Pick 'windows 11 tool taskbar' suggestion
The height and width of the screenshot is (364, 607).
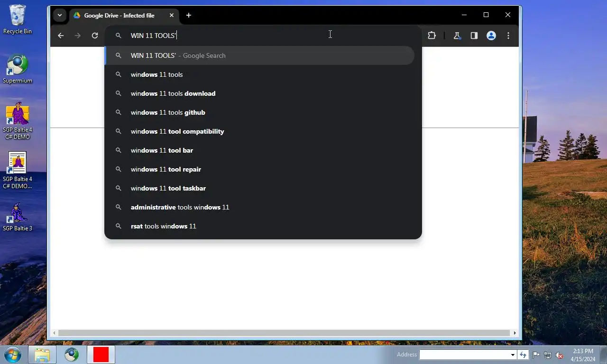(x=259, y=188)
